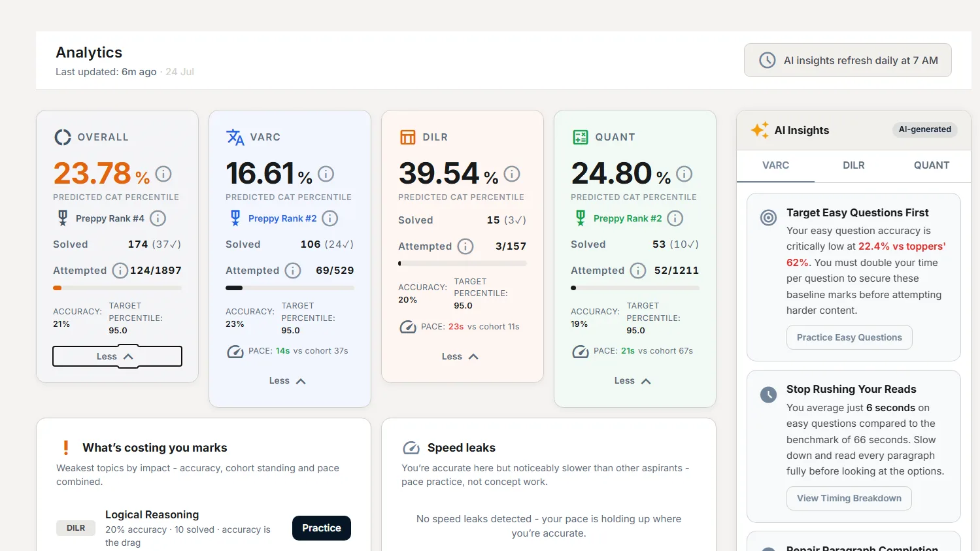Click the 'Logical Reasoning' topic title

[152, 515]
